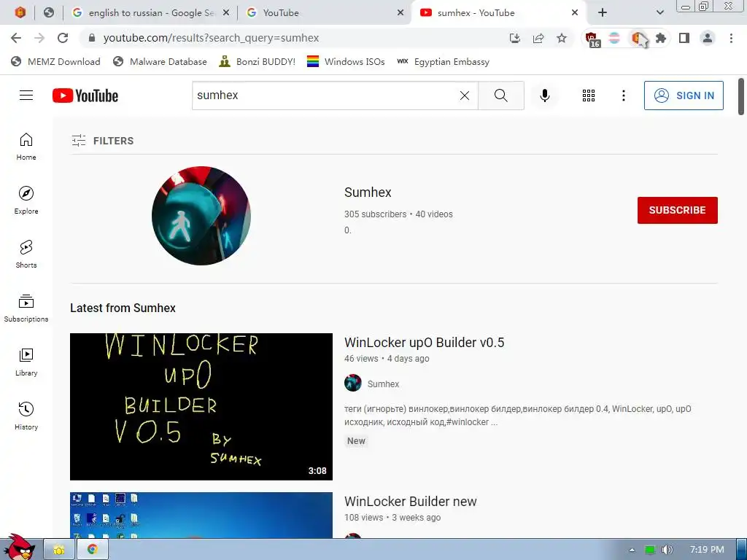Close the middle YouTube tab

(400, 13)
